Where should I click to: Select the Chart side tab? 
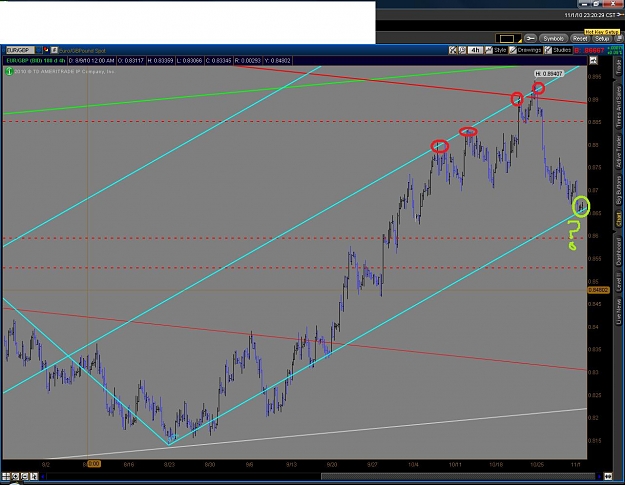tap(619, 219)
